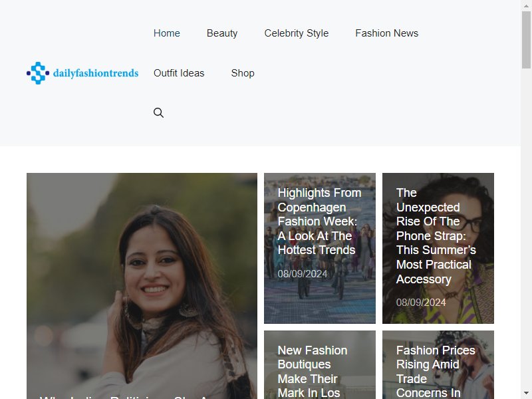This screenshot has height=399, width=532.
Task: Select Fashion News in navigation
Action: (387, 33)
